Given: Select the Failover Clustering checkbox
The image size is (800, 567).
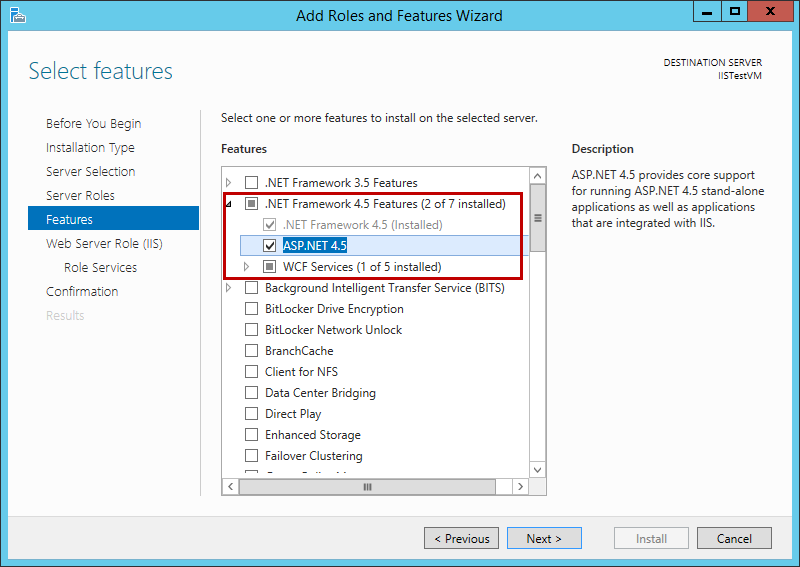Looking at the screenshot, I should coord(251,456).
